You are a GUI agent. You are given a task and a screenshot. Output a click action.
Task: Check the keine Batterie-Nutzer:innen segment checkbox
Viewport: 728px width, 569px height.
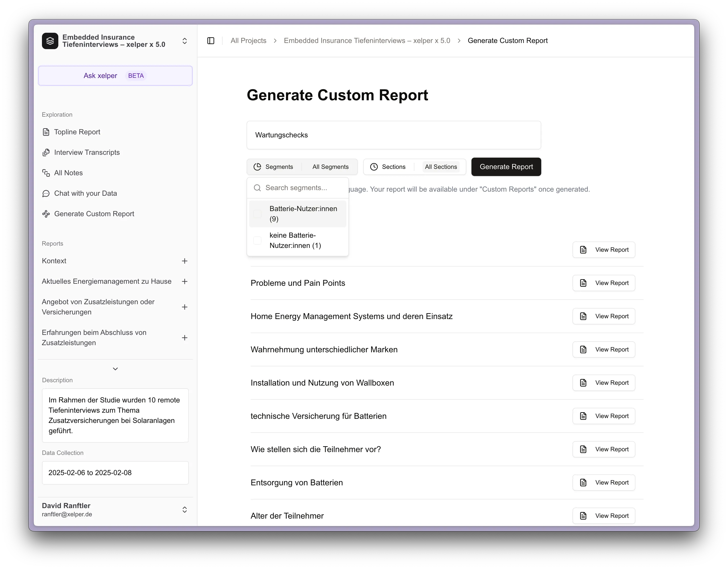257,240
